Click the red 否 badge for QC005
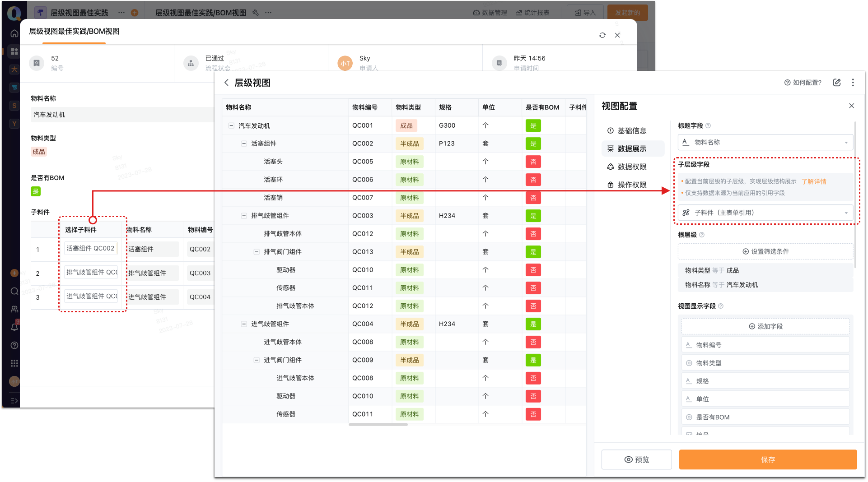The image size is (868, 482). point(533,162)
